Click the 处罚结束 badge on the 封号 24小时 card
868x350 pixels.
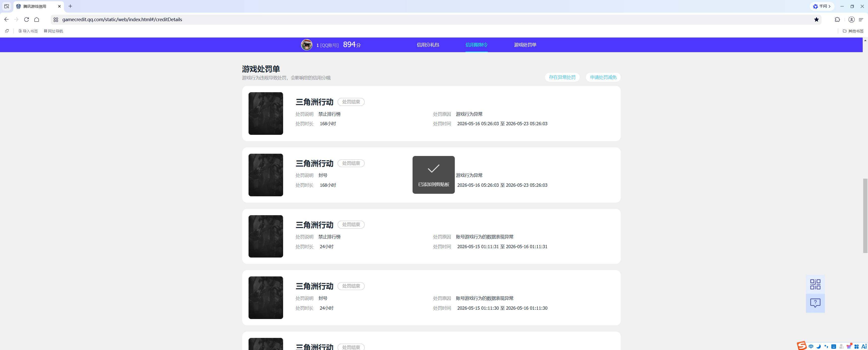[x=351, y=286]
